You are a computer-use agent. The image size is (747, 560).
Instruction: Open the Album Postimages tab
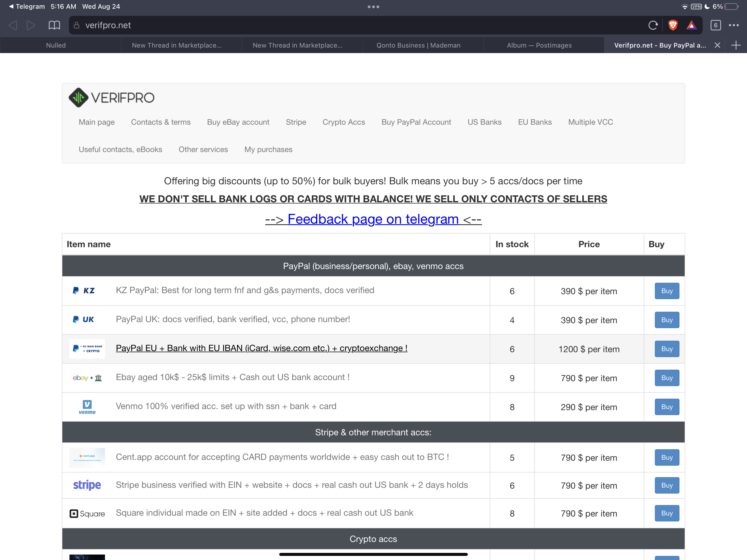point(539,45)
